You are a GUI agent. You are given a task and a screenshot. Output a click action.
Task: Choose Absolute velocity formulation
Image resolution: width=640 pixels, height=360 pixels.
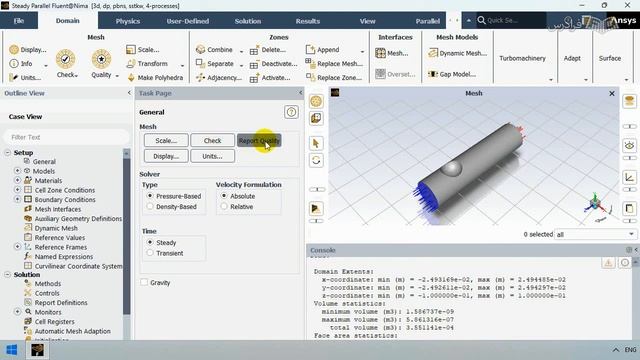[224, 196]
